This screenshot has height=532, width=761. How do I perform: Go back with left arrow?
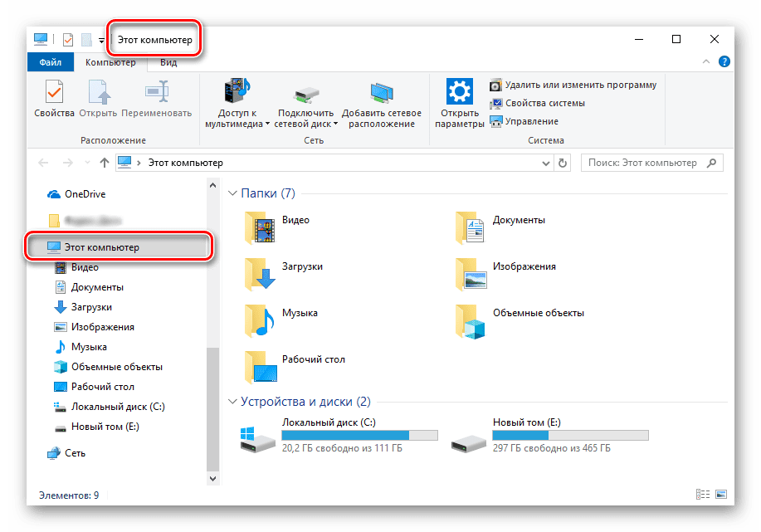pos(43,163)
